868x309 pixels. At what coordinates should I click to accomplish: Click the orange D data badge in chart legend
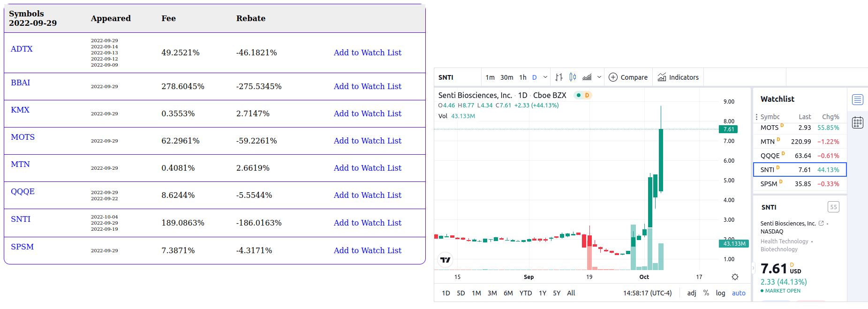tap(587, 95)
